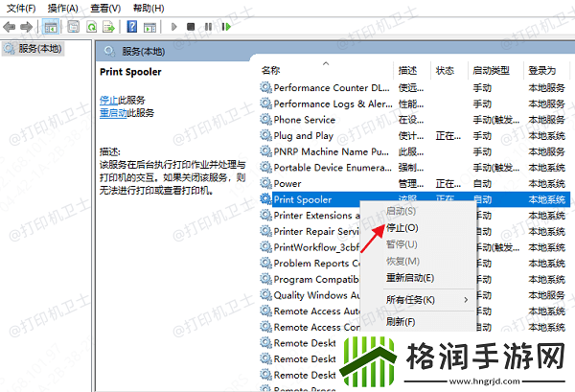Click the show/hide action pane toolbar icon
This screenshot has width=575, height=392.
(149, 27)
